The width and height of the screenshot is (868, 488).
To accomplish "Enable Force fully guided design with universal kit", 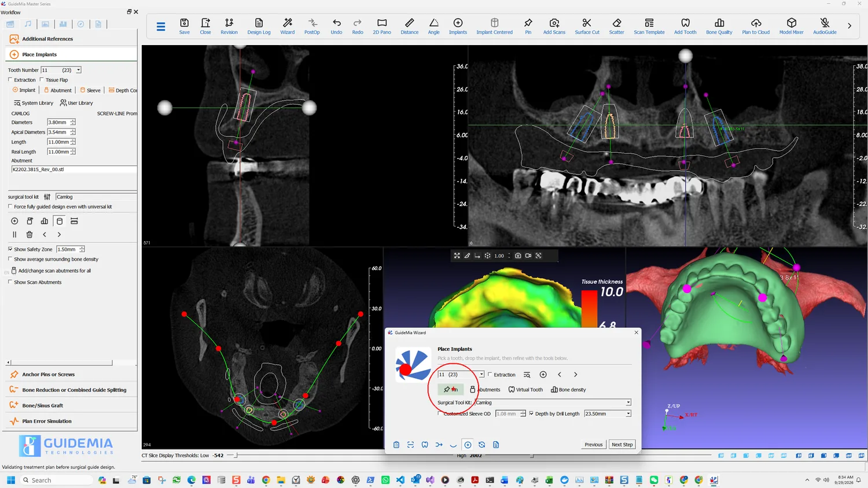I will click(x=10, y=206).
